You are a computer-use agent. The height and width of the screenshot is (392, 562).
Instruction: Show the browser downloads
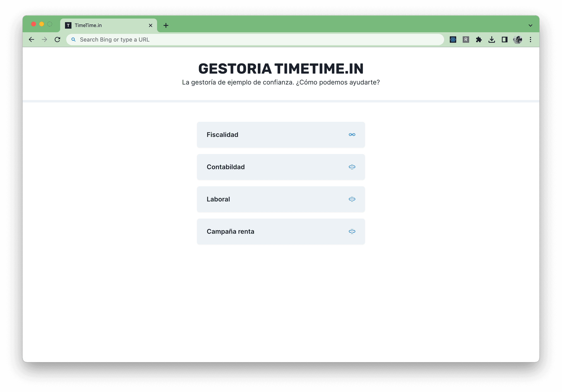(x=492, y=40)
